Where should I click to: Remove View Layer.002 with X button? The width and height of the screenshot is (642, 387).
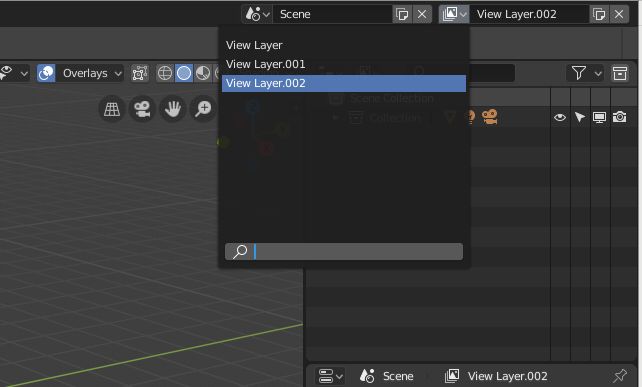[x=619, y=14]
